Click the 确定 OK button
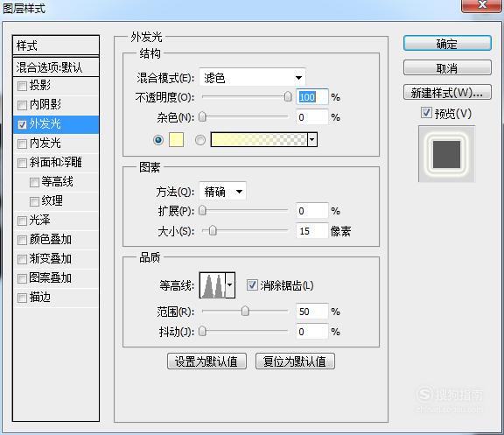Image resolution: width=504 pixels, height=435 pixels. (447, 44)
